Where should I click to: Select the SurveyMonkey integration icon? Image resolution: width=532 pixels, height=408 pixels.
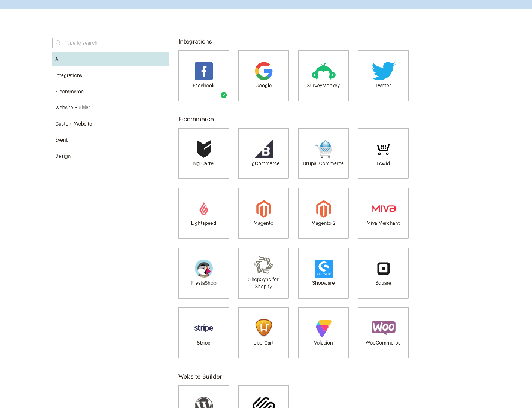tap(323, 71)
